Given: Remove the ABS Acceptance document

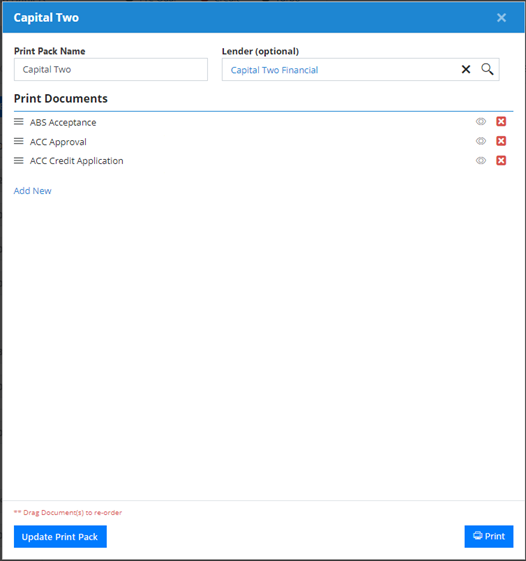Looking at the screenshot, I should (501, 122).
